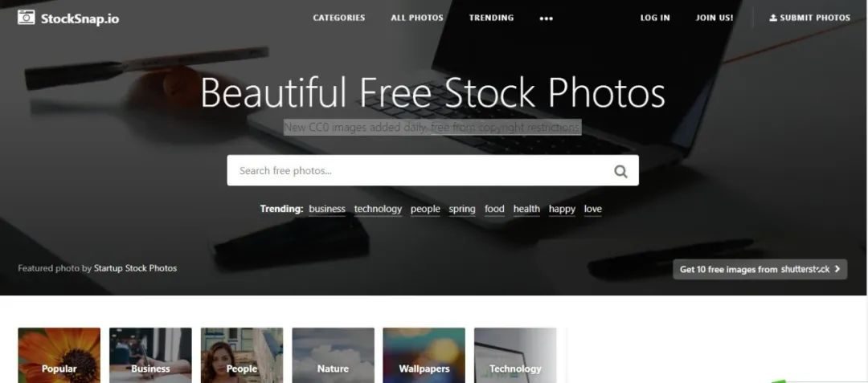Open the Categories menu
The width and height of the screenshot is (868, 383).
[339, 18]
